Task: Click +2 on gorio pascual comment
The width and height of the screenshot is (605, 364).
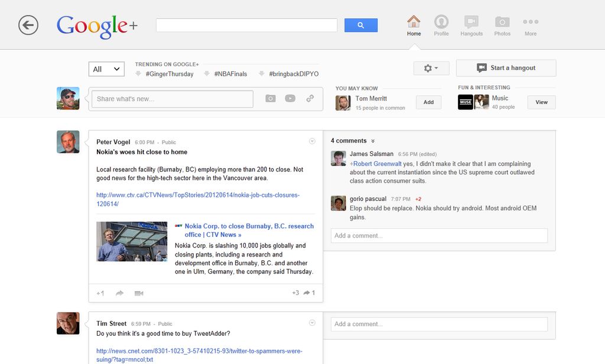Action: tap(418, 199)
